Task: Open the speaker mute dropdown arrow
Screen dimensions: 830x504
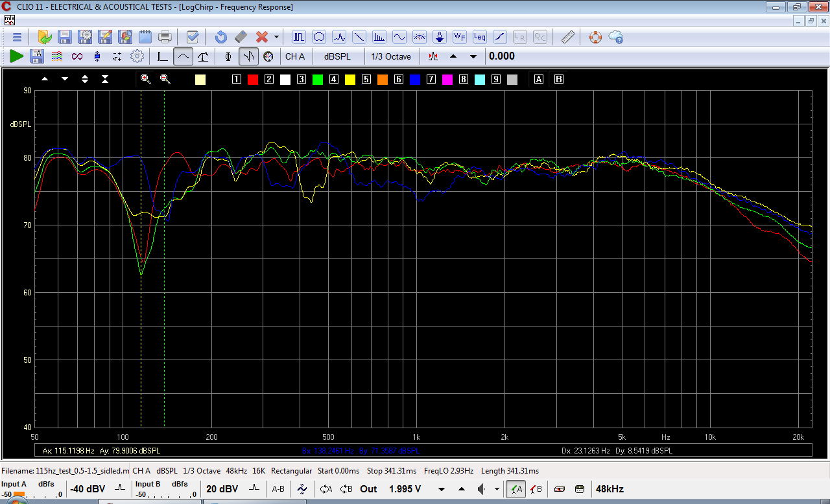Action: point(497,489)
